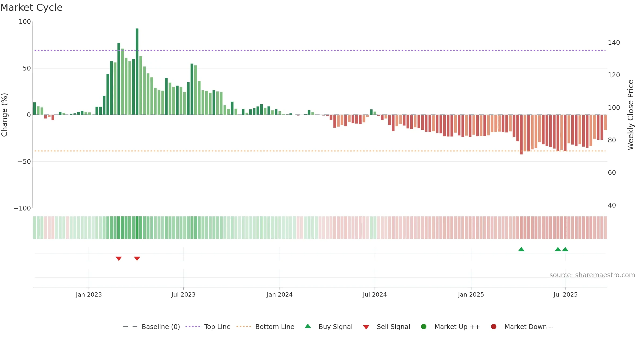Click the Jan 2025 x-axis label
Image resolution: width=644 pixels, height=362 pixels.
[471, 295]
